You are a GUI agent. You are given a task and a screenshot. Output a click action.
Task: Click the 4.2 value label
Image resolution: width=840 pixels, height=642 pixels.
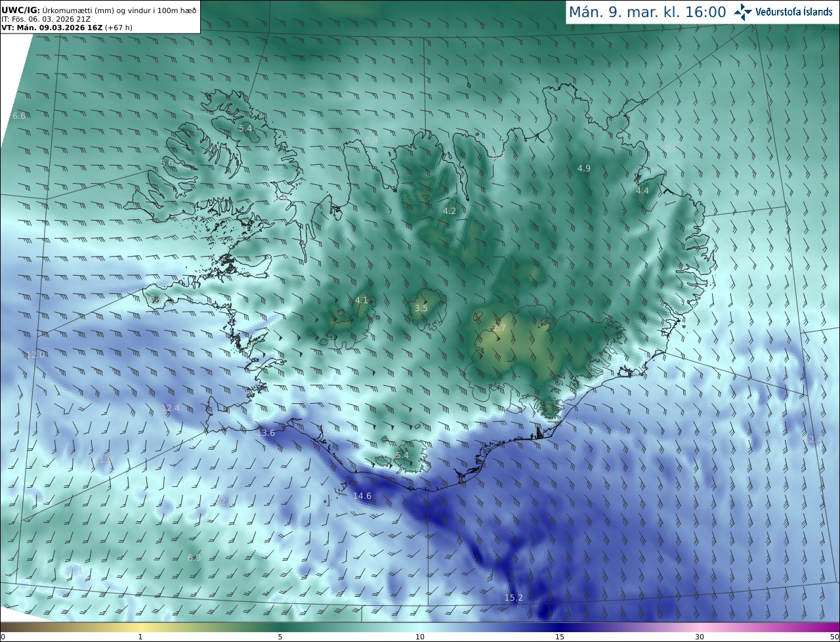[x=450, y=211]
